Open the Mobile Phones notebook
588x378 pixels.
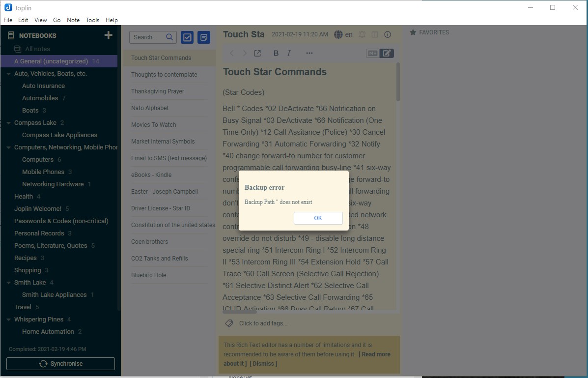(x=43, y=172)
